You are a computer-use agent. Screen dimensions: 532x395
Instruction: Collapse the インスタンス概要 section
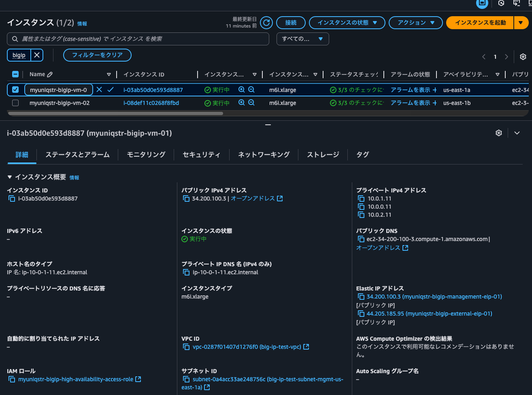[10, 177]
